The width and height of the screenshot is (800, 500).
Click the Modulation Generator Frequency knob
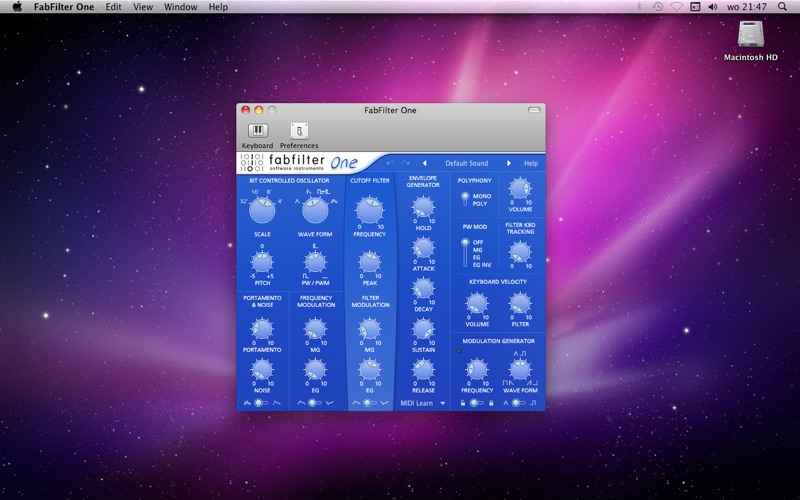coord(477,370)
